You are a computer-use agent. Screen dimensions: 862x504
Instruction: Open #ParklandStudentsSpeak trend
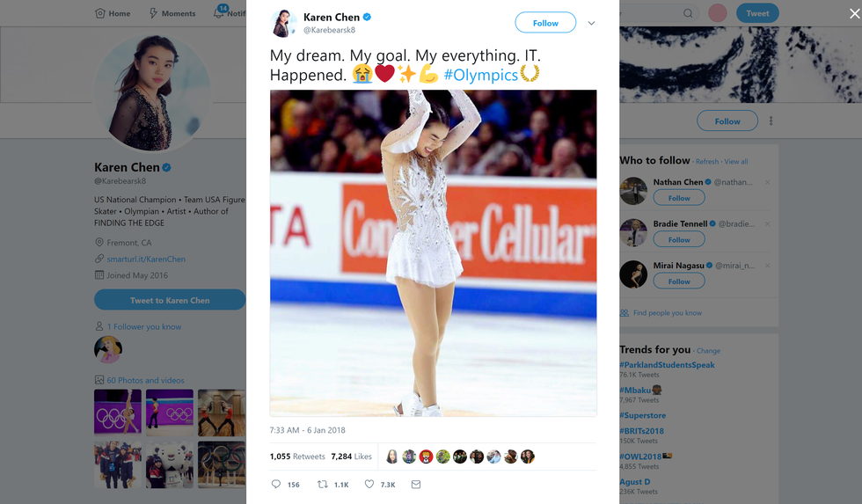click(x=667, y=365)
